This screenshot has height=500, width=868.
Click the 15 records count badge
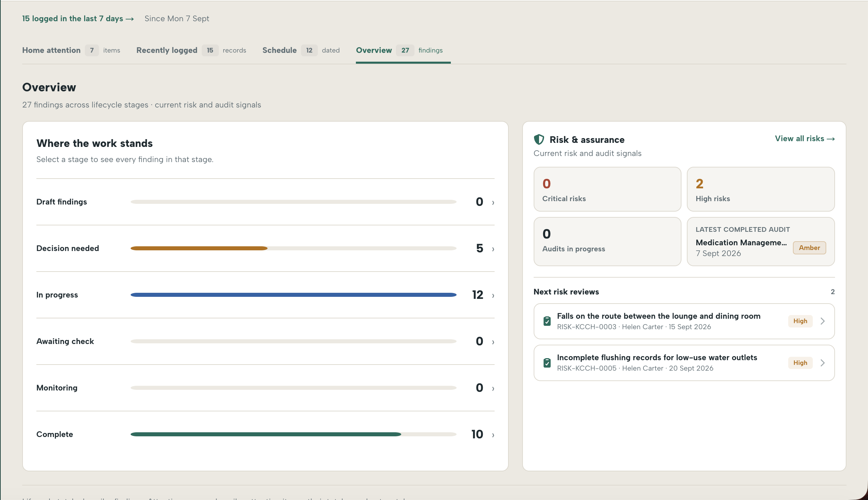(210, 50)
